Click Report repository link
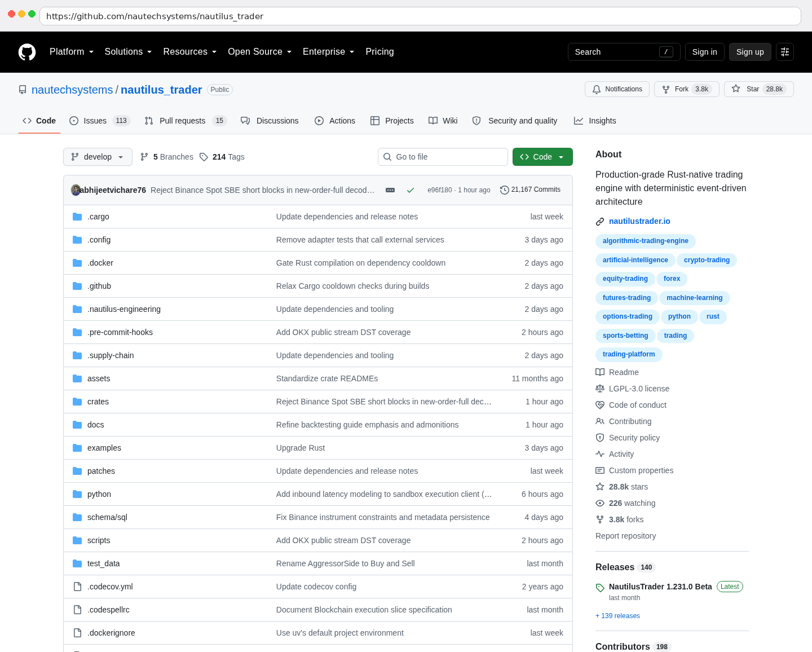The image size is (812, 652). [625, 536]
